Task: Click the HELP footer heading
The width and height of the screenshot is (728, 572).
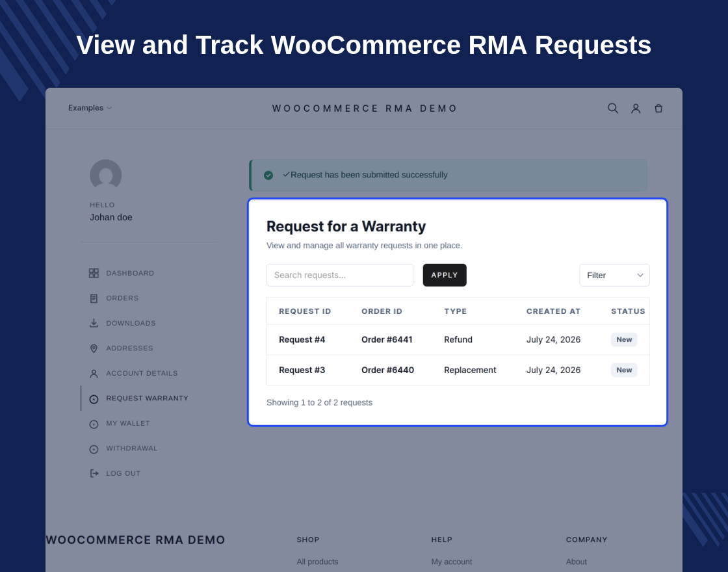Action: click(x=441, y=539)
